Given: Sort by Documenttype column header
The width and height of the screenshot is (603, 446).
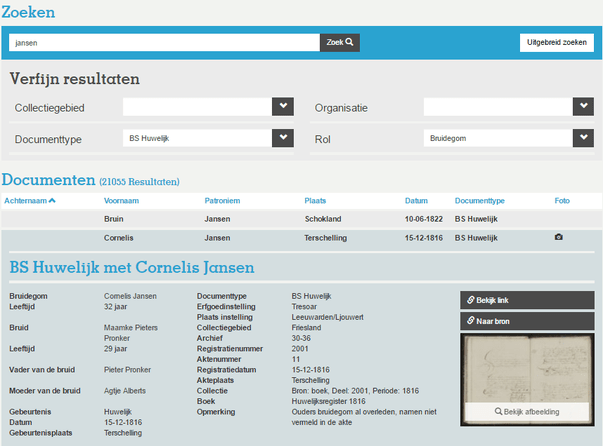Looking at the screenshot, I should point(480,201).
